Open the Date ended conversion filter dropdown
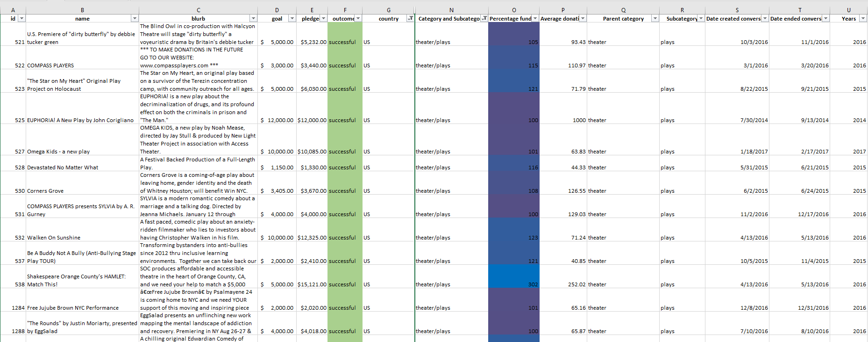 (825, 18)
